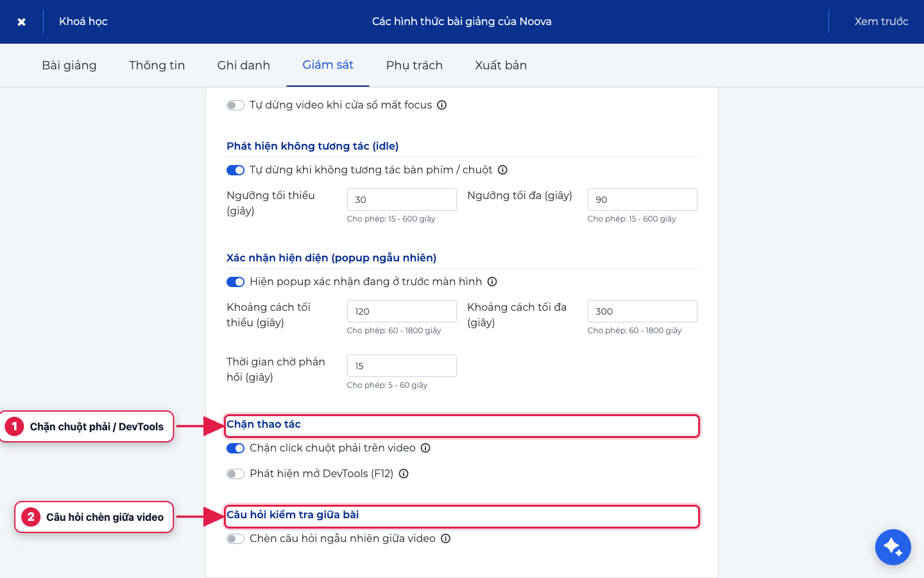Screen dimensions: 924x578
Task: Select the Giám sát tab
Action: pyautogui.click(x=328, y=65)
